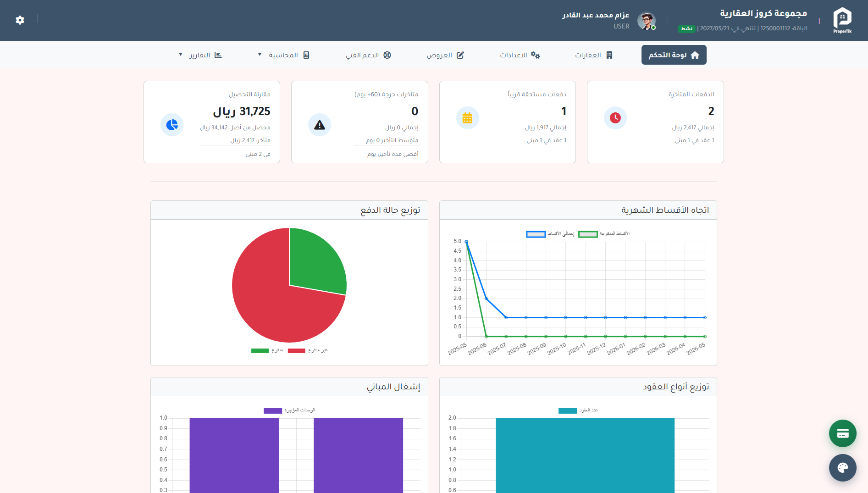Select the calendar icon on upcoming payments card
The height and width of the screenshot is (493, 868).
(x=467, y=118)
